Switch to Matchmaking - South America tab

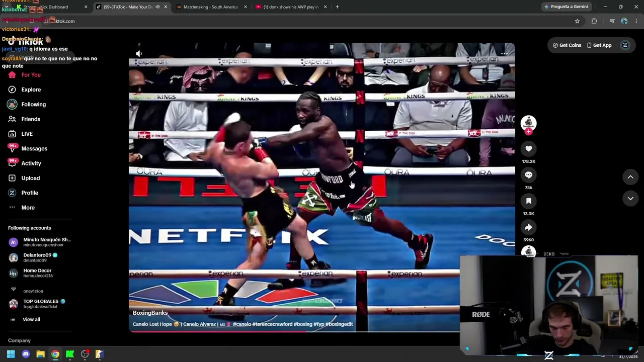(x=210, y=7)
